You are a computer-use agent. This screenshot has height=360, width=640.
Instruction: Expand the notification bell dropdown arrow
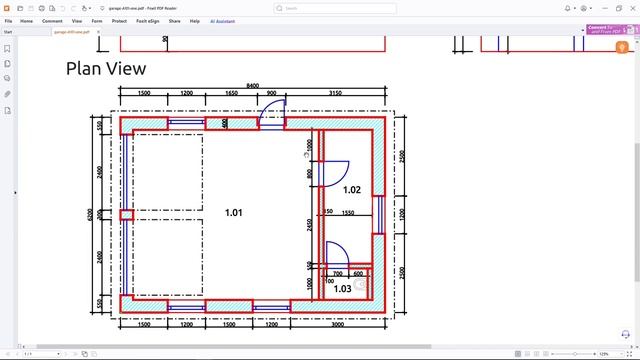(575, 9)
